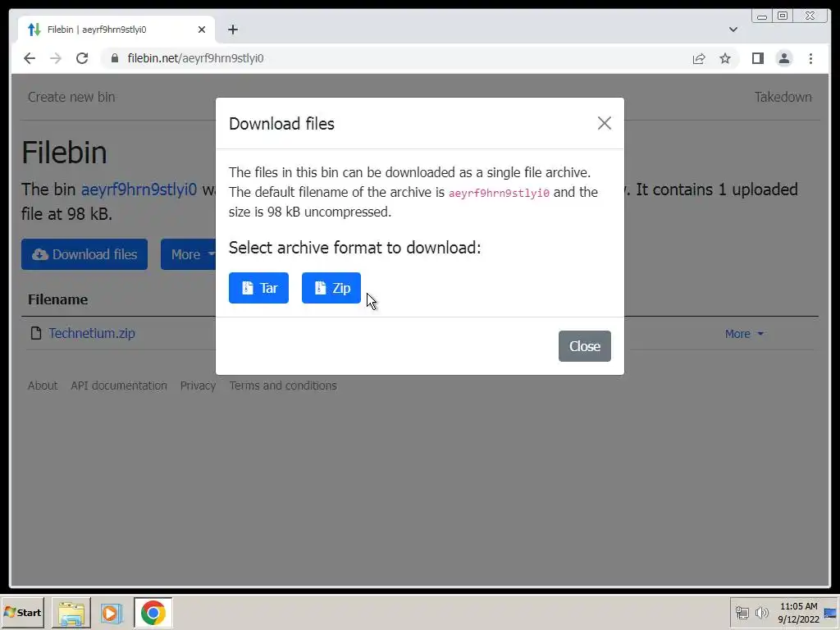Open the Privacy footer link
Image resolution: width=840 pixels, height=630 pixels.
point(198,386)
